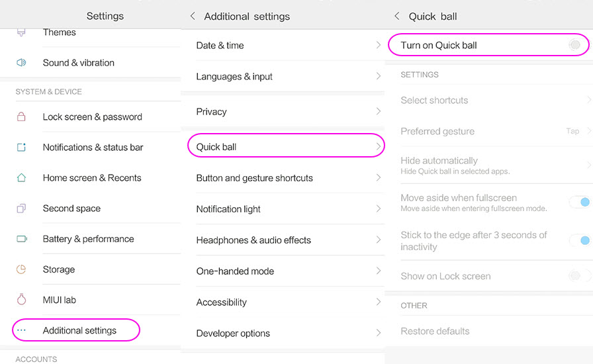Click the Second space icon
The image size is (593, 364).
coord(21,208)
